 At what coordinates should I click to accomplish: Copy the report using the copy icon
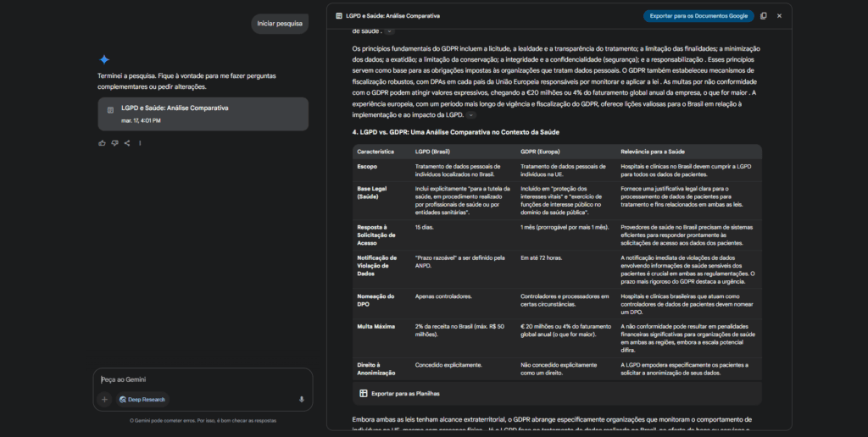tap(764, 16)
